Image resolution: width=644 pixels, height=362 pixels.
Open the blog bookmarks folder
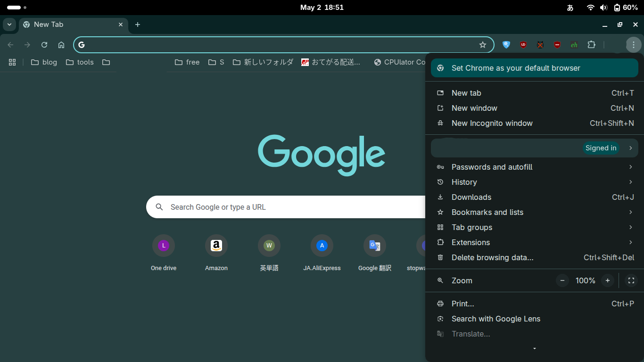coord(44,62)
